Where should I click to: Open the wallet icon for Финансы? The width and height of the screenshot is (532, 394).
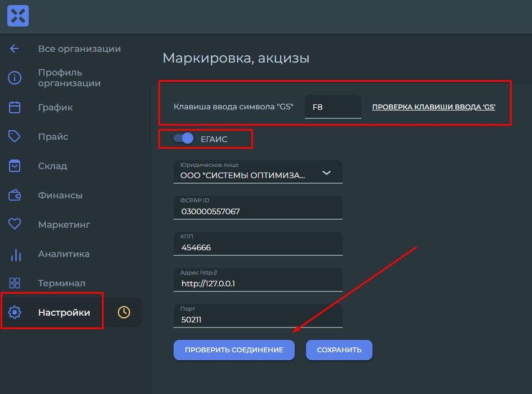(15, 195)
